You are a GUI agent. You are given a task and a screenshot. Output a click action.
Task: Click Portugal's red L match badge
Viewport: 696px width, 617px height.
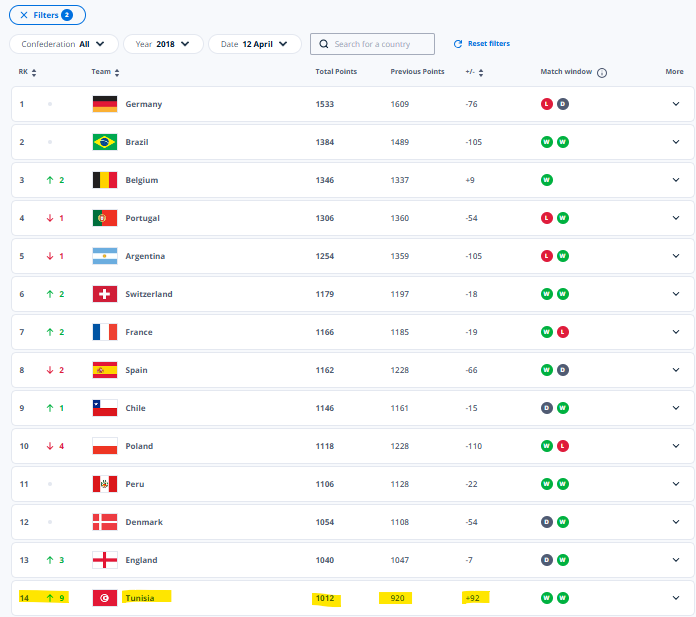coord(546,218)
